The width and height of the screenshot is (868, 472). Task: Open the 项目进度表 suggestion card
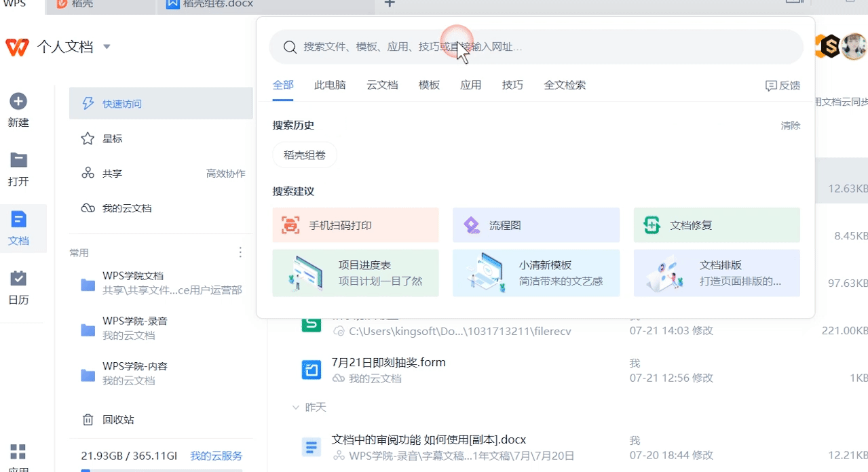356,273
